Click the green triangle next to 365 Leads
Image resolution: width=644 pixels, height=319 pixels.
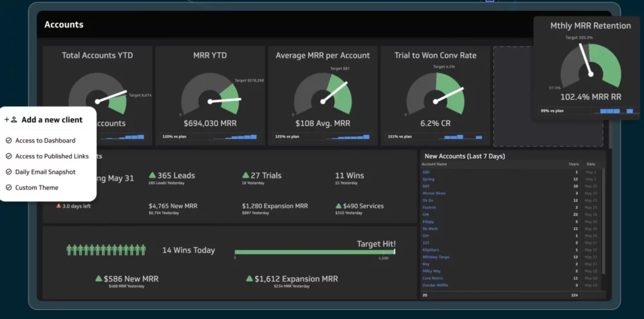[153, 175]
